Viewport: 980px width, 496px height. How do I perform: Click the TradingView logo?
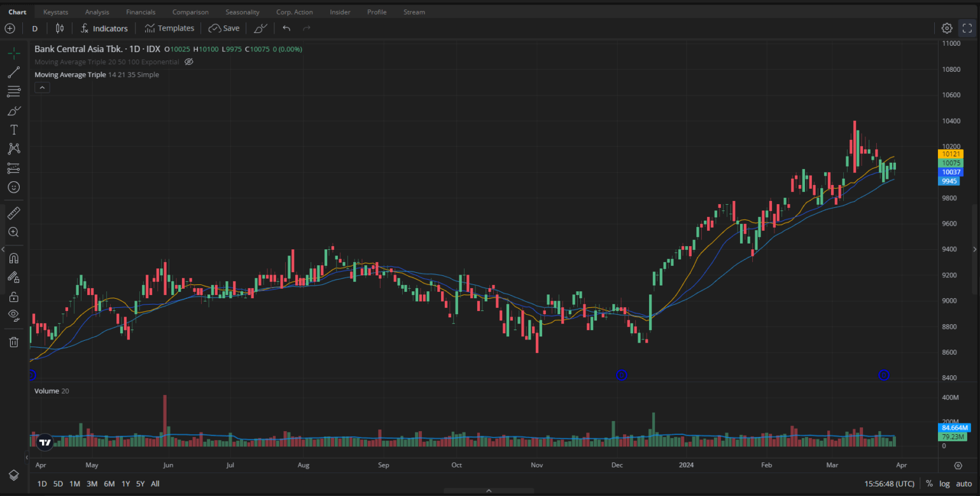coord(44,443)
